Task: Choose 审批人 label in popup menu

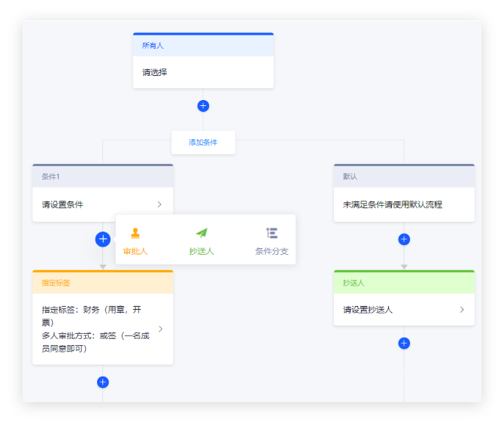Action: point(135,251)
